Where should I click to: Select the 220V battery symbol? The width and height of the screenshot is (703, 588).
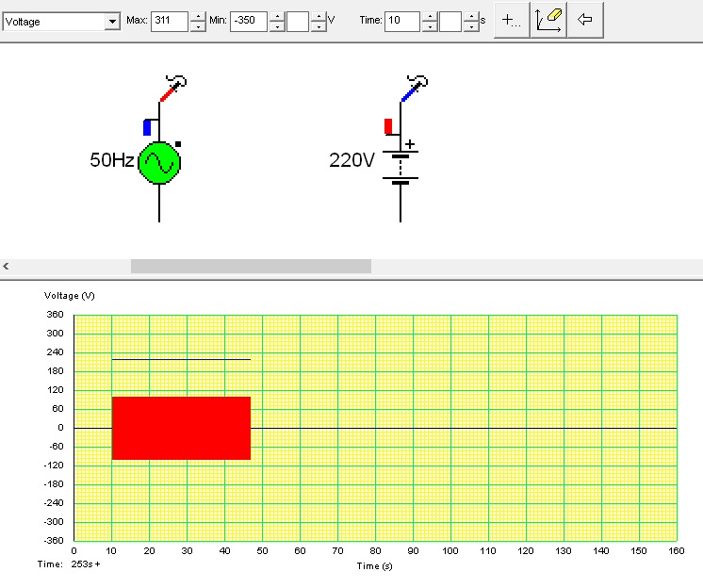click(x=401, y=167)
